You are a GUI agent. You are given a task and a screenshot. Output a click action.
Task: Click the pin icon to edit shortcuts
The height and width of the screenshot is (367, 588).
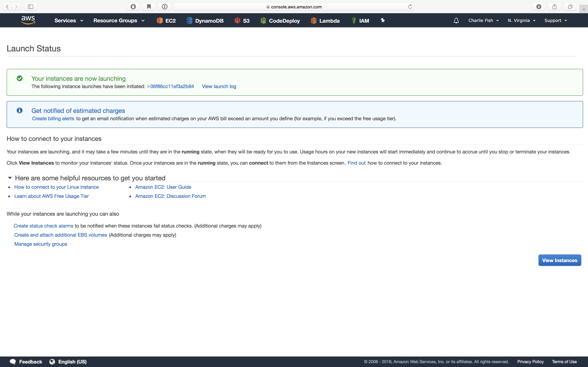(x=383, y=20)
